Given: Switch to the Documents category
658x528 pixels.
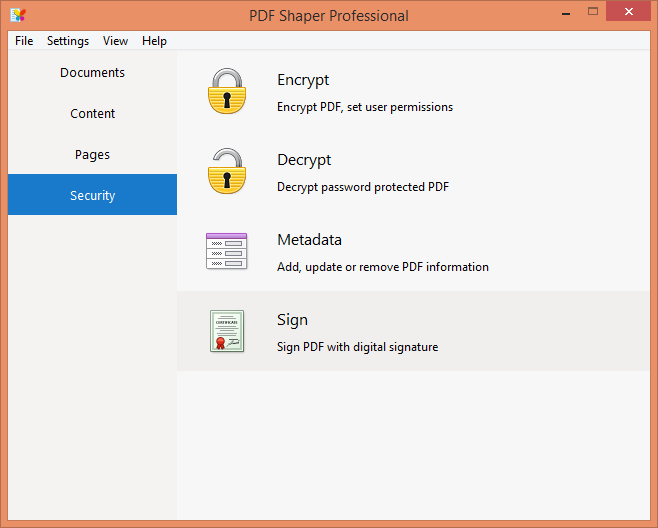Looking at the screenshot, I should tap(92, 73).
